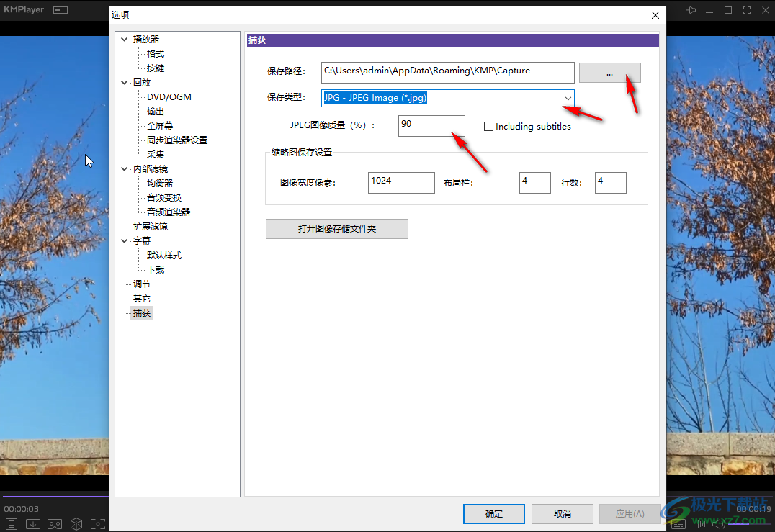Select 调节 in the options tree
Viewport: 775px width, 532px height.
click(142, 284)
